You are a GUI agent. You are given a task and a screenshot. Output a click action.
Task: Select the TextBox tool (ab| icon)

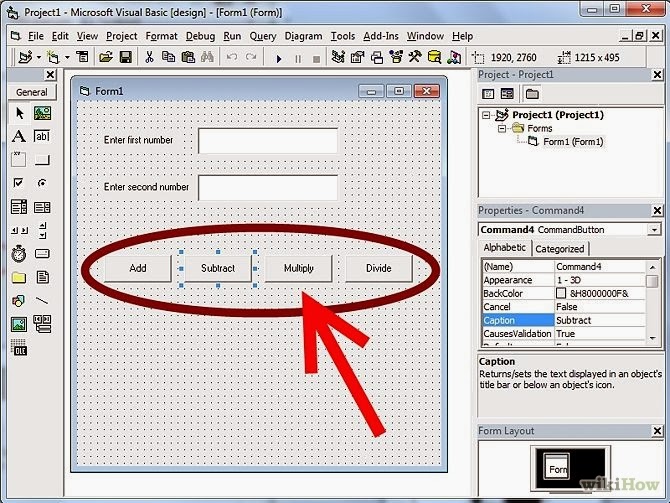(42, 136)
